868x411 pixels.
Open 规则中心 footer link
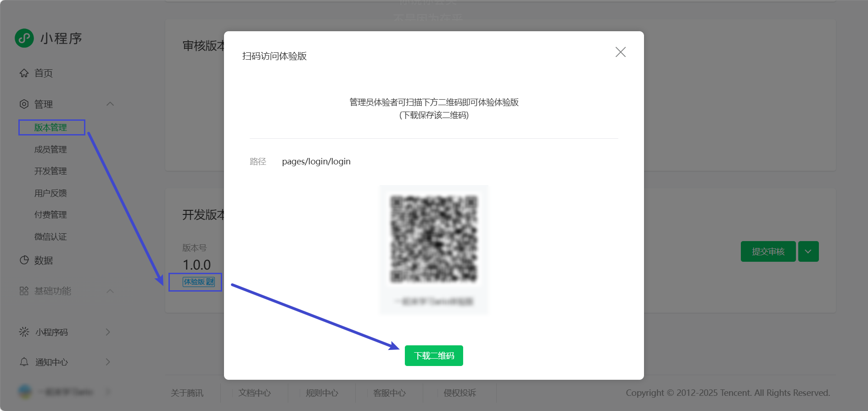(322, 393)
